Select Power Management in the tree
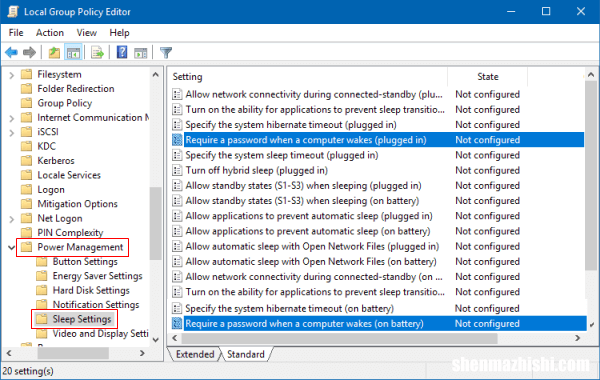The width and height of the screenshot is (600, 380). tap(80, 247)
